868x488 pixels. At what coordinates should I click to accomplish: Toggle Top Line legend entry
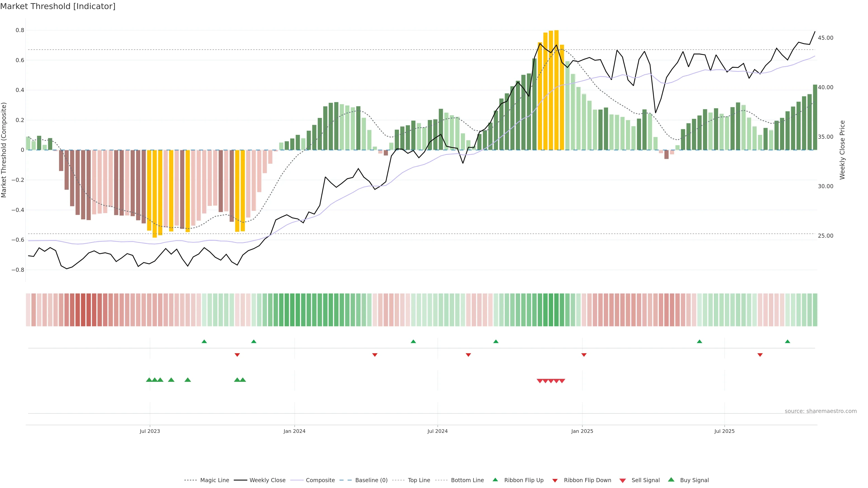coord(419,480)
